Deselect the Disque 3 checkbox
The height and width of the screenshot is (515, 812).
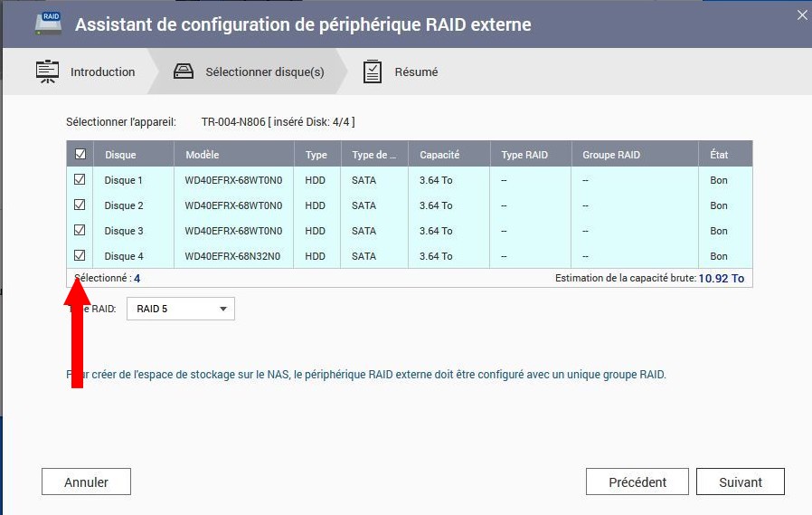80,231
